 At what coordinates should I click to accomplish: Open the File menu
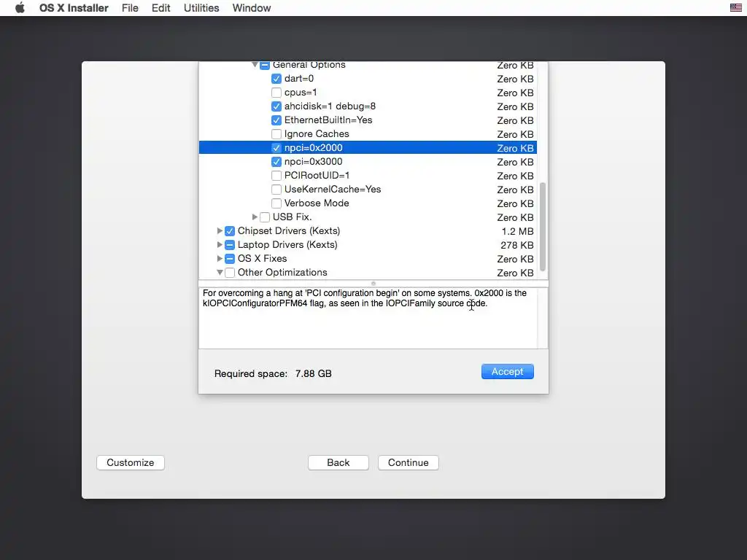pos(130,8)
